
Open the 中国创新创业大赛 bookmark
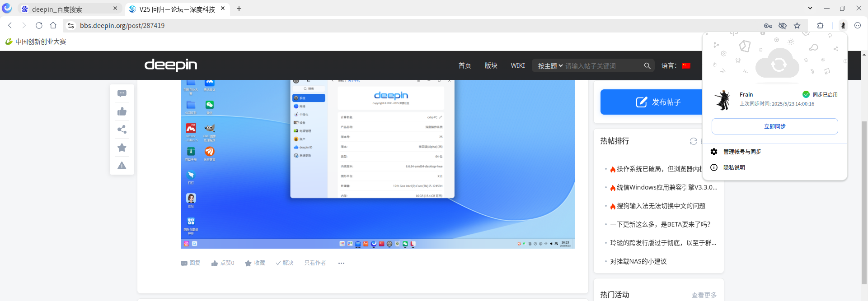[36, 42]
